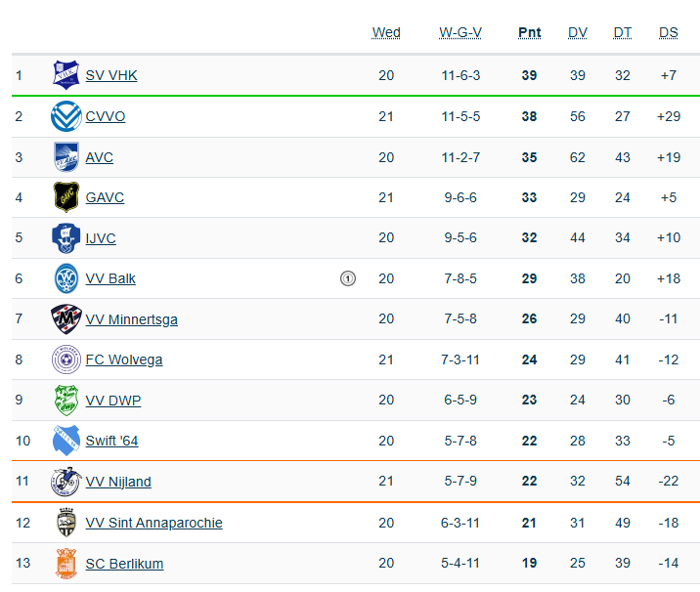The image size is (700, 592).
Task: Open the SC Berlikum team page
Action: point(124,564)
